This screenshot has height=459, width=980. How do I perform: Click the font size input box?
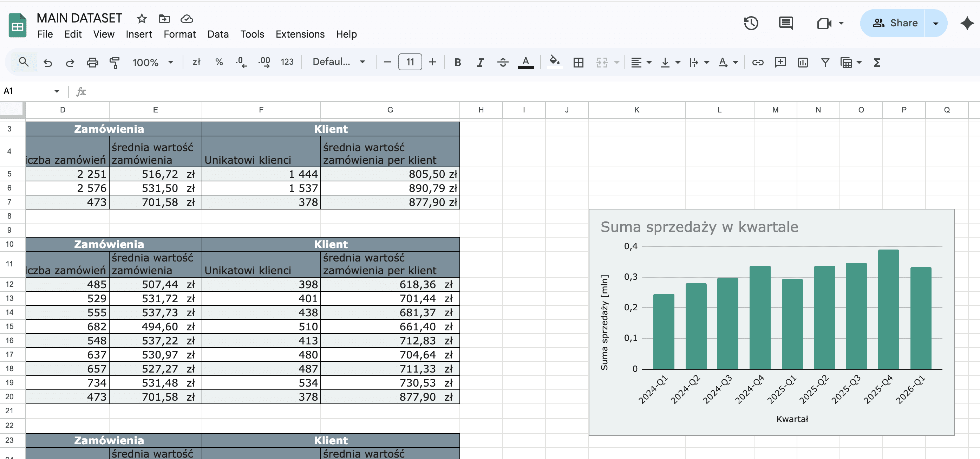pyautogui.click(x=410, y=62)
